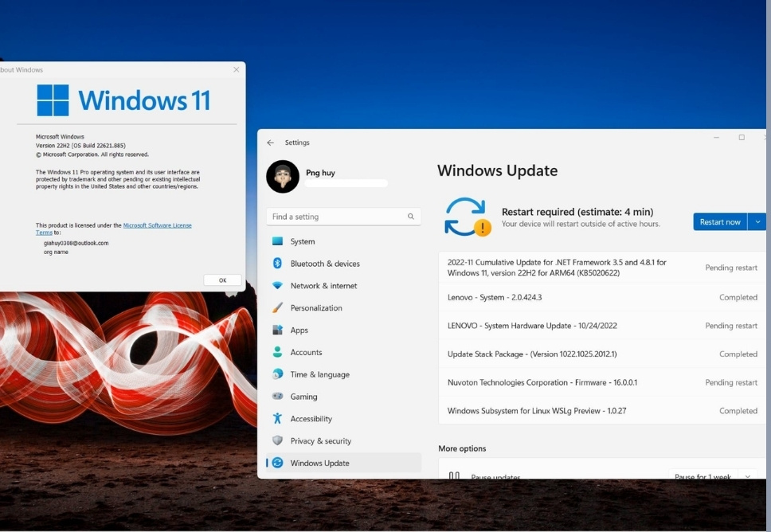Screen dimensions: 771x532
Task: Click the 'Settings' window title
Action: (x=297, y=143)
